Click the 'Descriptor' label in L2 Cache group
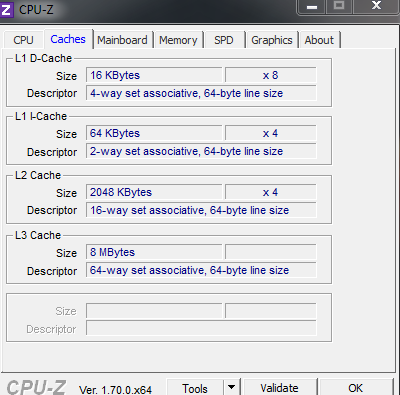Screen dimensions: 400x395 pyautogui.click(x=52, y=210)
